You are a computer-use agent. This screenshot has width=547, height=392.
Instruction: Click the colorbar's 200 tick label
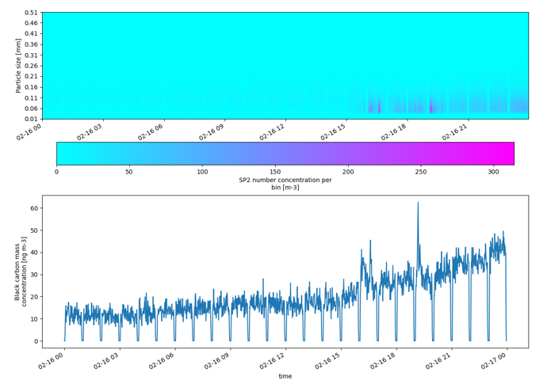coord(348,172)
